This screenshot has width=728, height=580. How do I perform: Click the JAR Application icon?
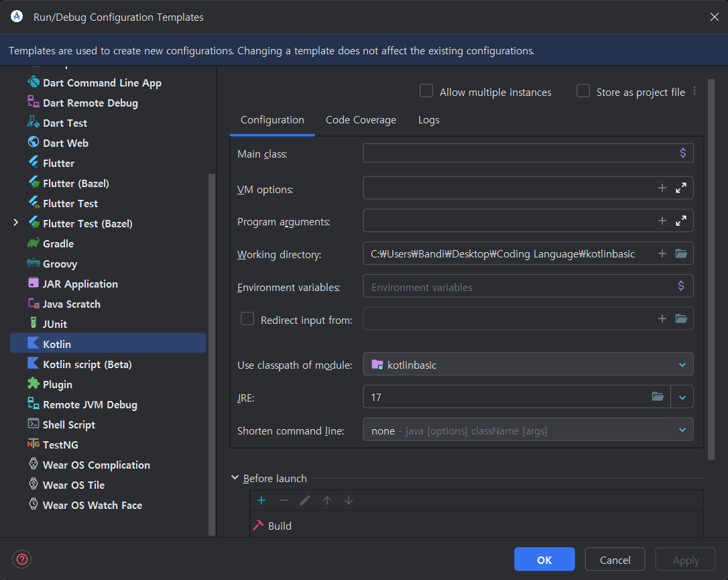(x=34, y=283)
